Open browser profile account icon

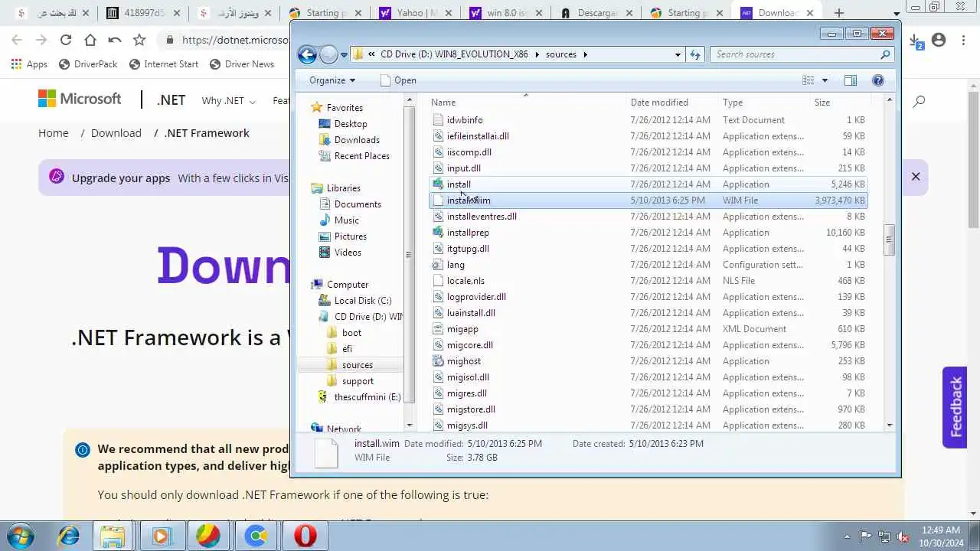(x=939, y=40)
